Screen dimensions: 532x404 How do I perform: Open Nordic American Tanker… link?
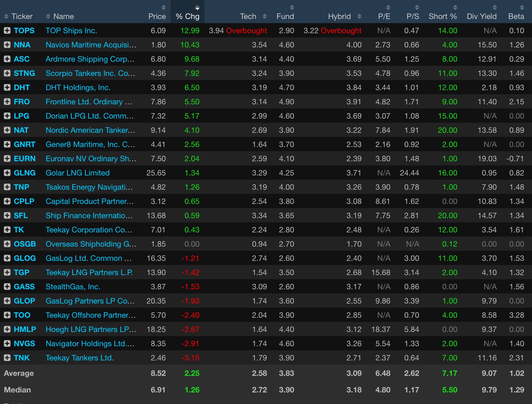coord(90,130)
